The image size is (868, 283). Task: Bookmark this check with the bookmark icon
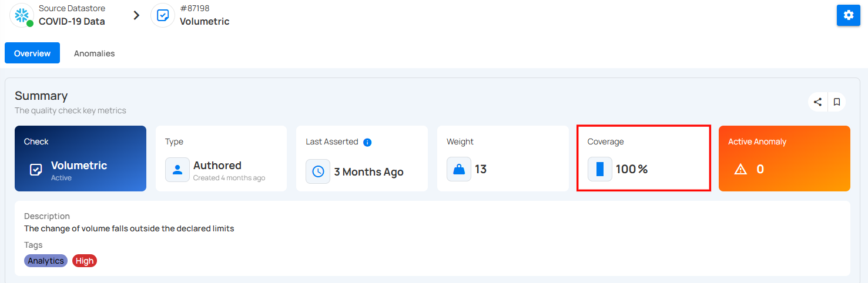[x=837, y=102]
